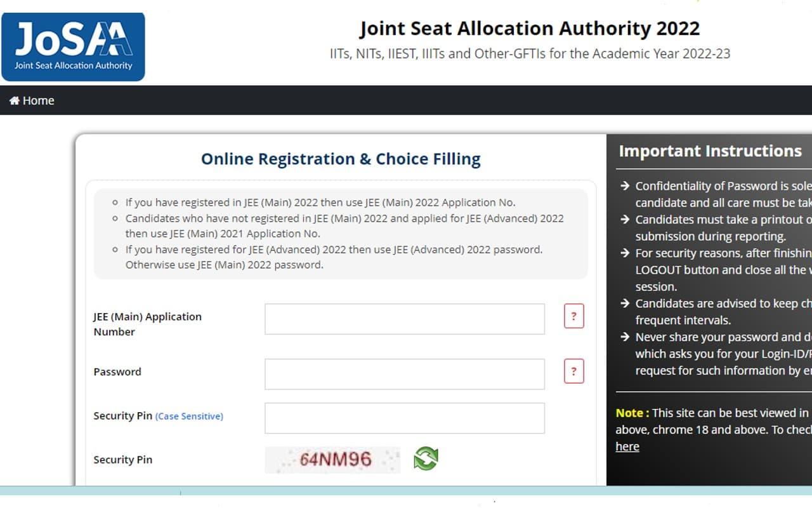Click the "Joint Seat Allocation Authority 2022" title

(x=529, y=29)
